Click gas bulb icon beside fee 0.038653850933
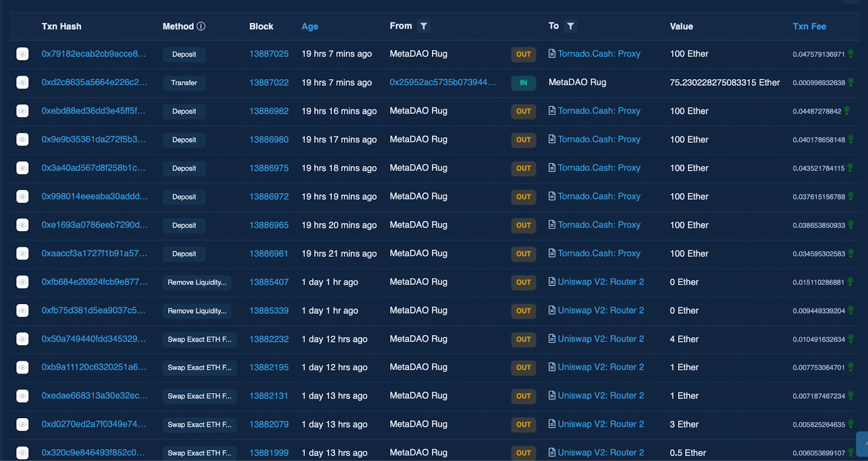The image size is (868, 461). pyautogui.click(x=851, y=225)
